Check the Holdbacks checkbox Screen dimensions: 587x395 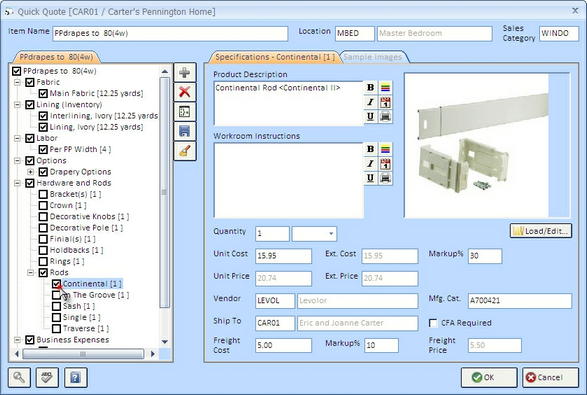coord(43,250)
